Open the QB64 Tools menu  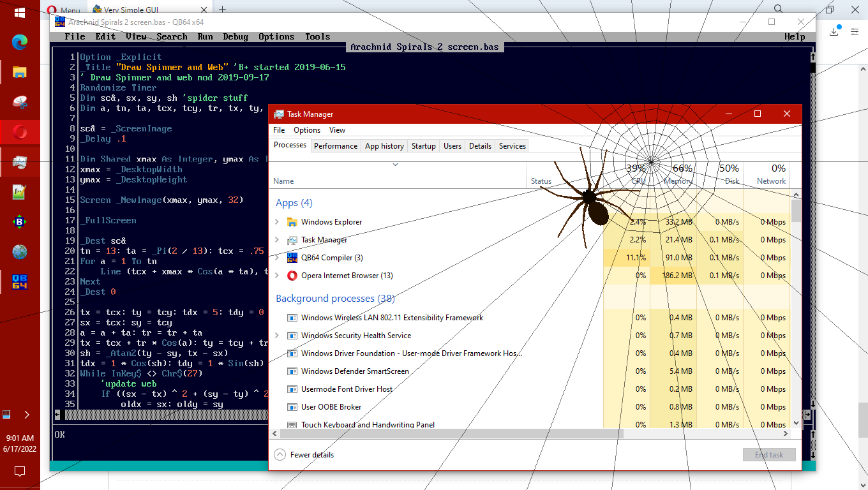(317, 36)
